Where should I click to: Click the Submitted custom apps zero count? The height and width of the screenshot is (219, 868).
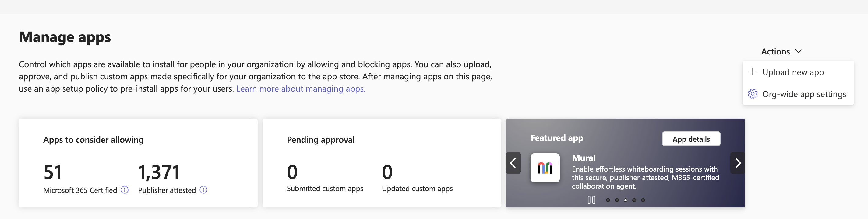292,172
